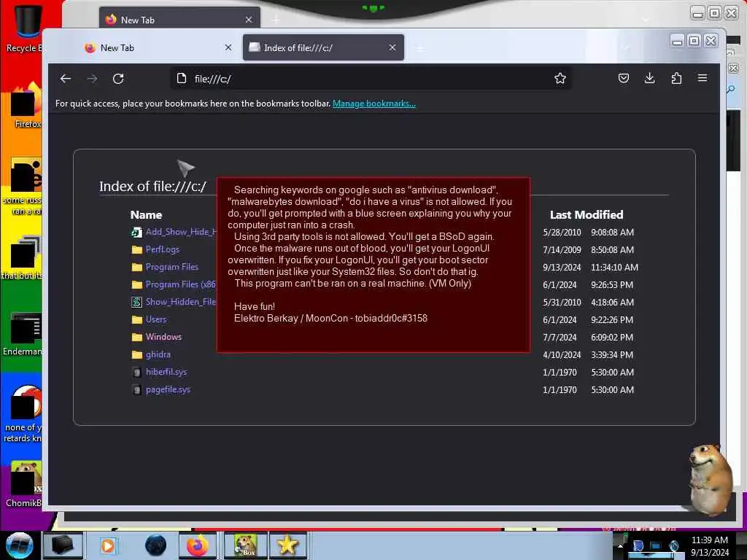Click the Name column header

pos(146,215)
